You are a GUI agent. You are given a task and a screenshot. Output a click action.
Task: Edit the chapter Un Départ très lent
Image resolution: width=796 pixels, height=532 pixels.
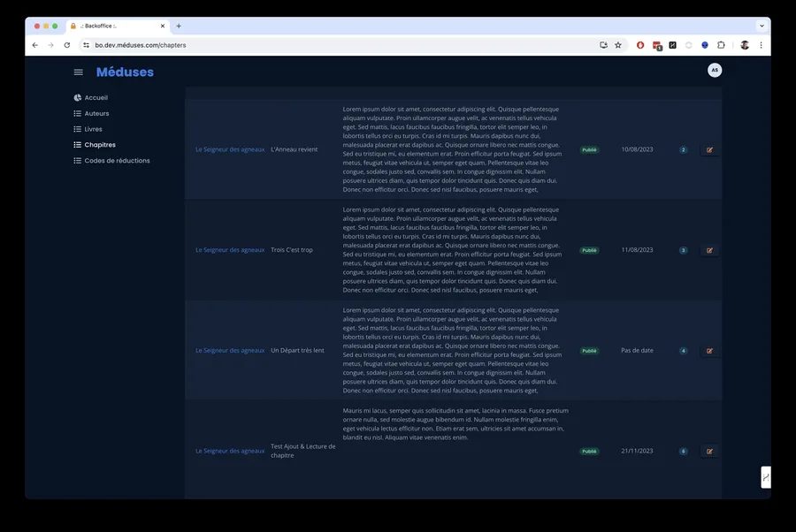709,351
